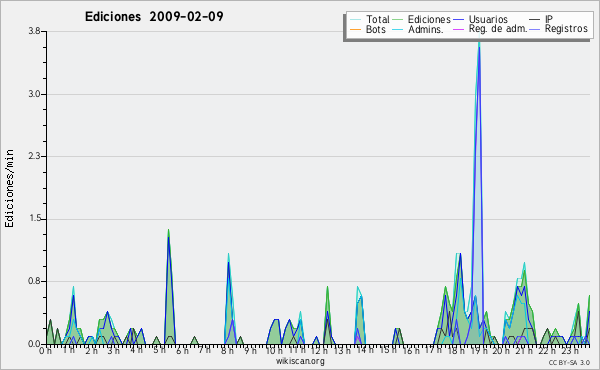600x370 pixels.
Task: Click the 'Usuarios' legend label
Action: 488,19
